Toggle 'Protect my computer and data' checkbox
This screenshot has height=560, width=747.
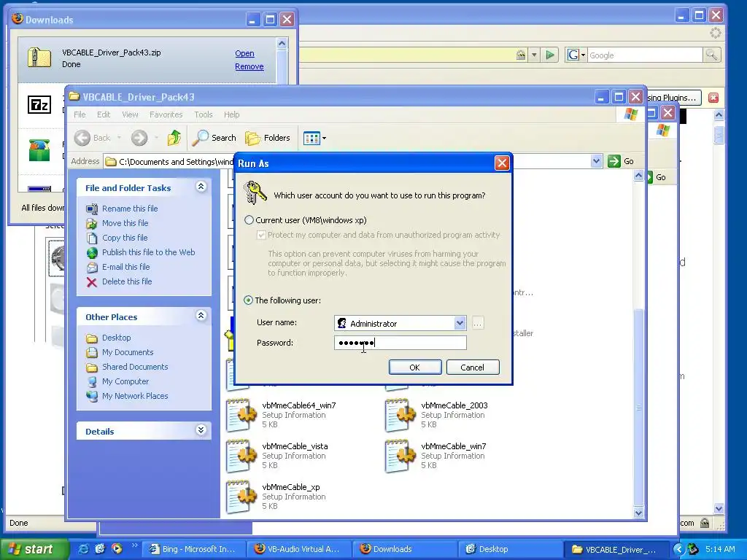point(261,235)
